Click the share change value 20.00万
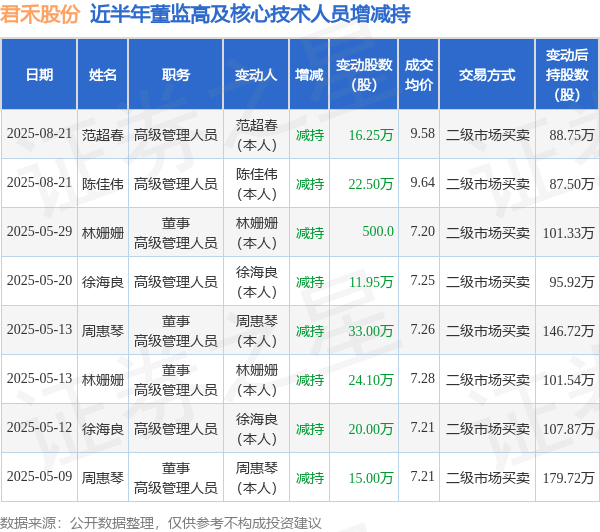Screen dimensions: 600x532 [x=371, y=429]
